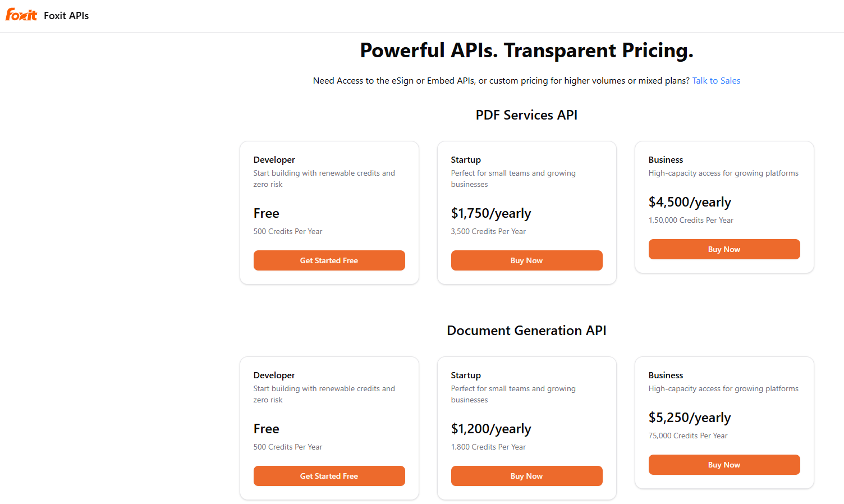844x504 pixels.
Task: Click Buy Now for the $1,200/yearly Startup plan
Action: click(526, 475)
